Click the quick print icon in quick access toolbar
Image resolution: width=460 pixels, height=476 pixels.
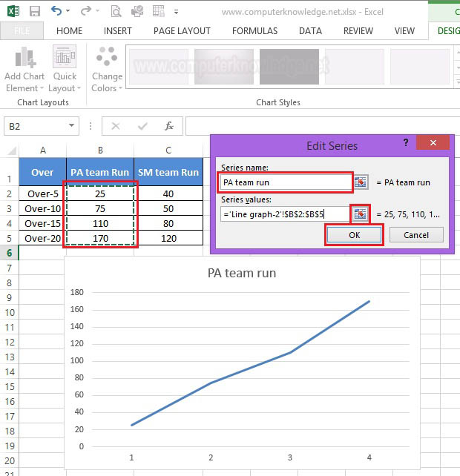pos(137,12)
